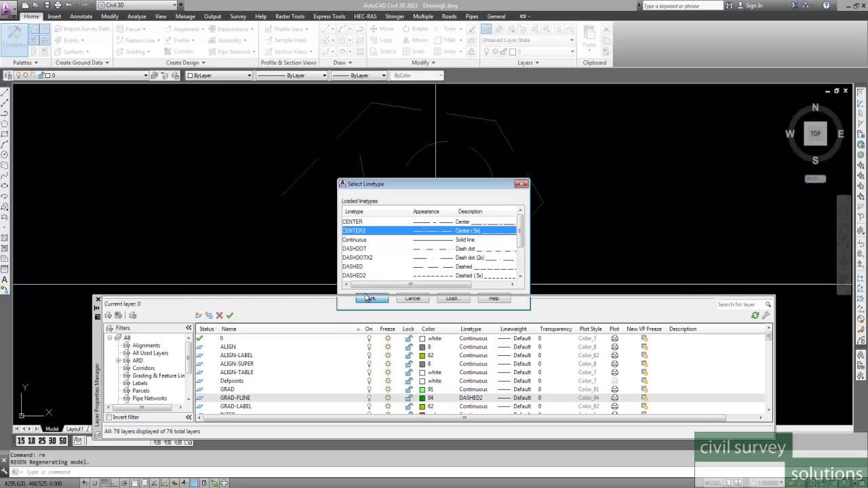Collapse the layer filter tree pane chevron
The image size is (868, 488).
(x=189, y=328)
